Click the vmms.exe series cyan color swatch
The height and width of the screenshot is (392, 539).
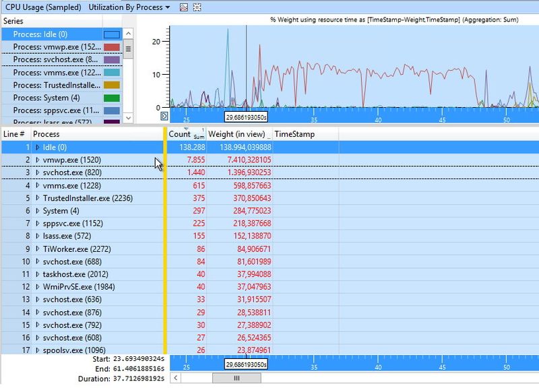click(112, 73)
